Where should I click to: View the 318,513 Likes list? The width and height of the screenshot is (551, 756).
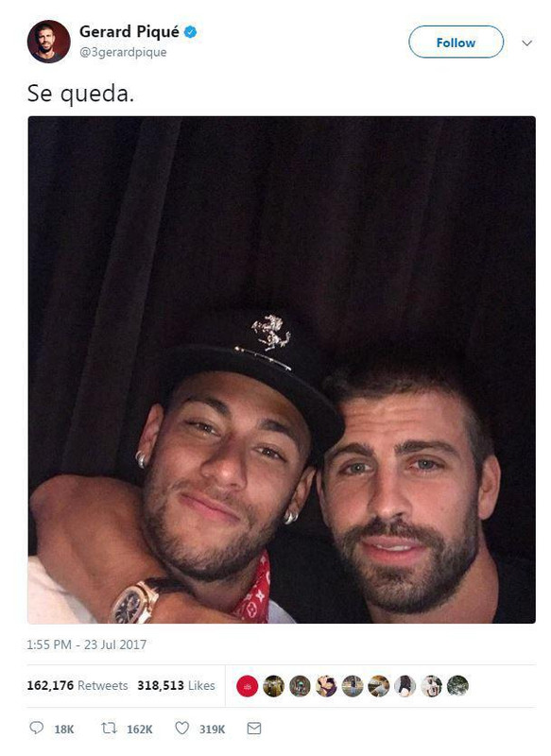tap(176, 685)
